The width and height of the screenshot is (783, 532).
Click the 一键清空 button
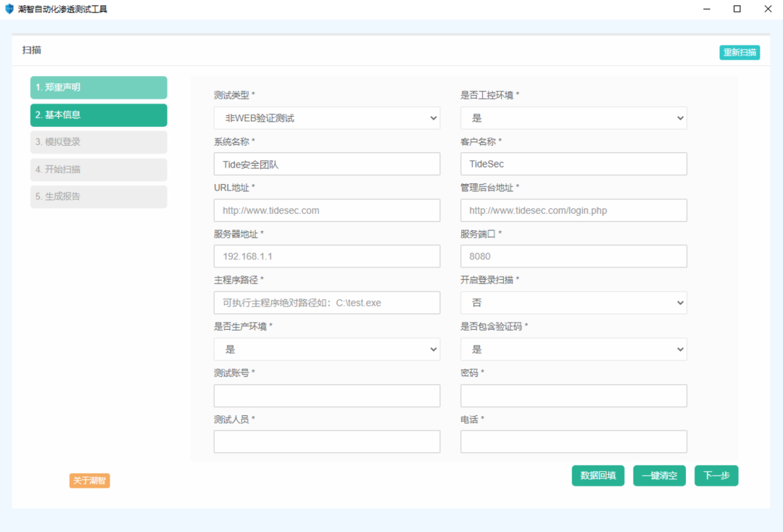point(659,475)
